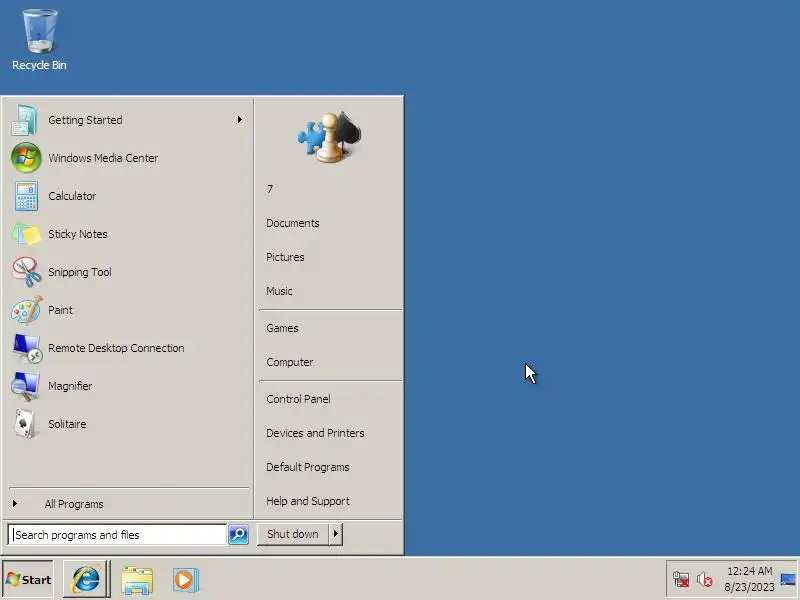This screenshot has height=600, width=800.
Task: Open Devices and Printers
Action: (x=315, y=433)
